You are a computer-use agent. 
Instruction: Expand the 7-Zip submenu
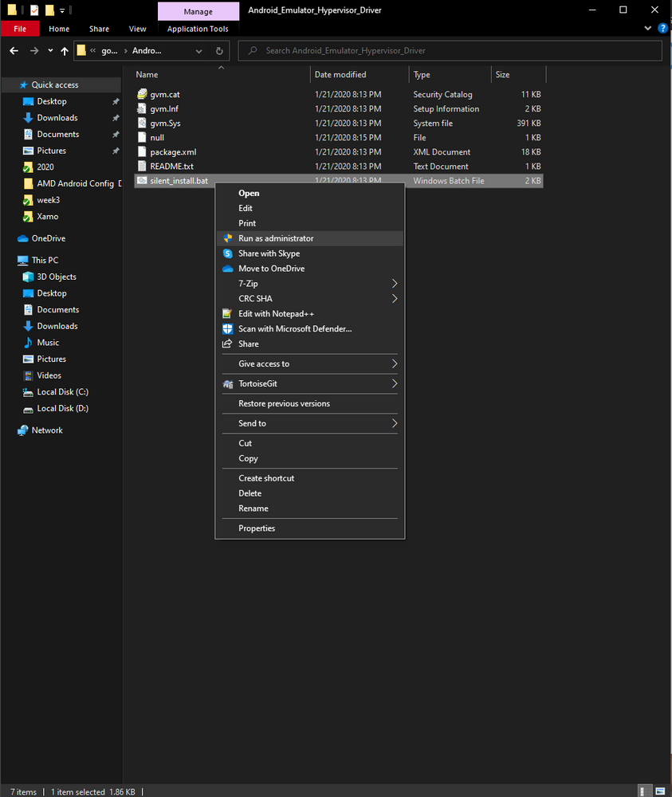coord(309,284)
